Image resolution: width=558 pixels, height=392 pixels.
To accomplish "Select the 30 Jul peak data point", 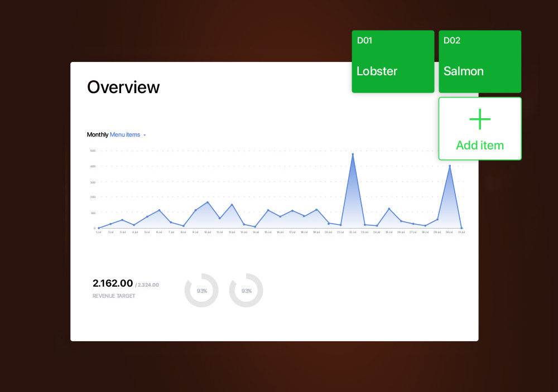I will pos(450,166).
